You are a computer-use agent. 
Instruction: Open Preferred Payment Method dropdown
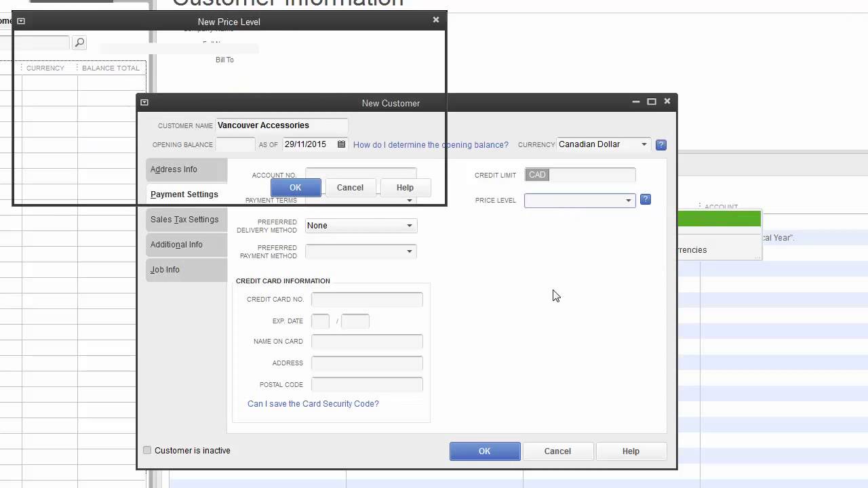[410, 251]
